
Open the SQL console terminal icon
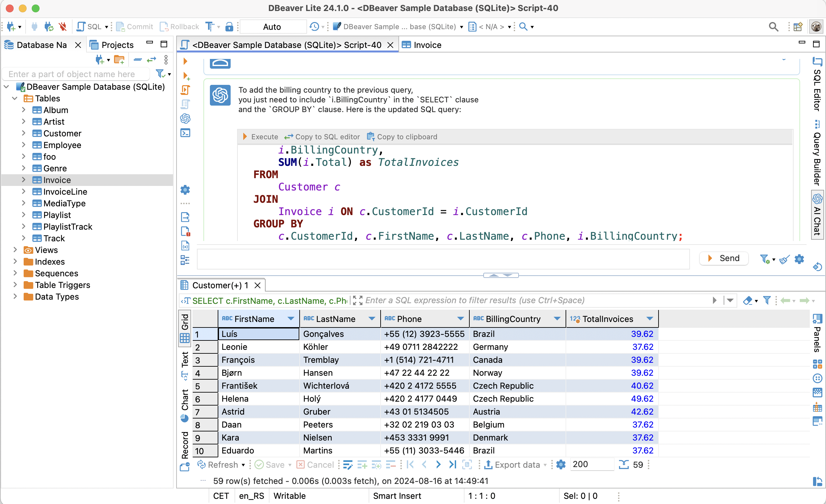tap(185, 133)
